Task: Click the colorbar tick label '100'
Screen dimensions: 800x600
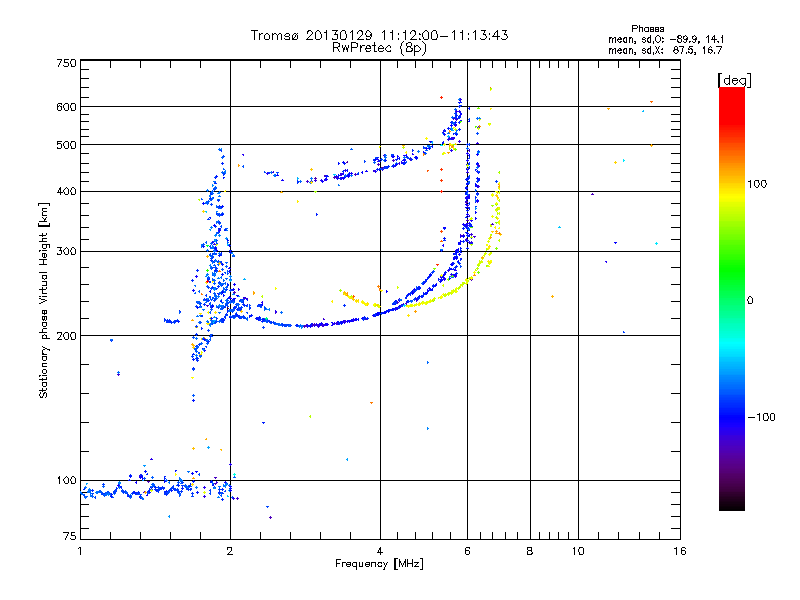Action: tap(757, 184)
